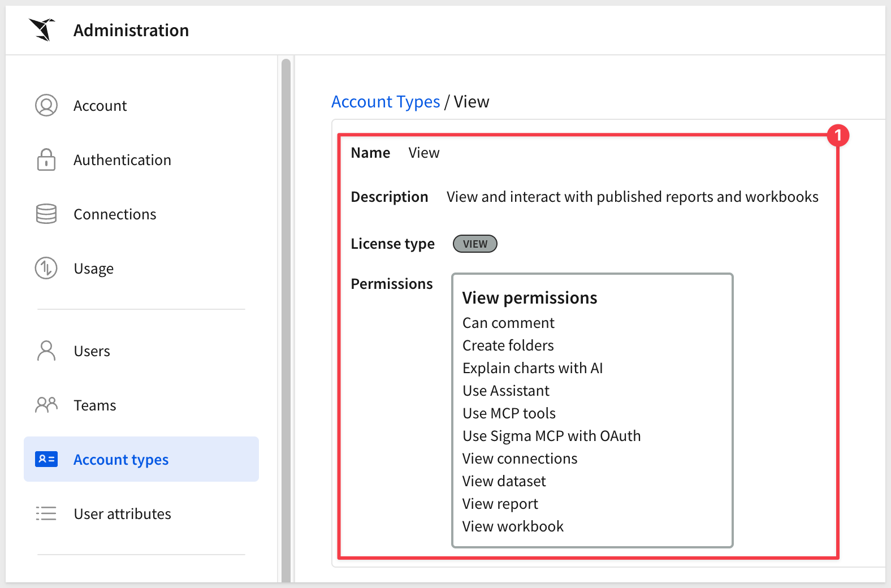The width and height of the screenshot is (891, 588).
Task: Click the Account person-circle icon
Action: point(46,105)
